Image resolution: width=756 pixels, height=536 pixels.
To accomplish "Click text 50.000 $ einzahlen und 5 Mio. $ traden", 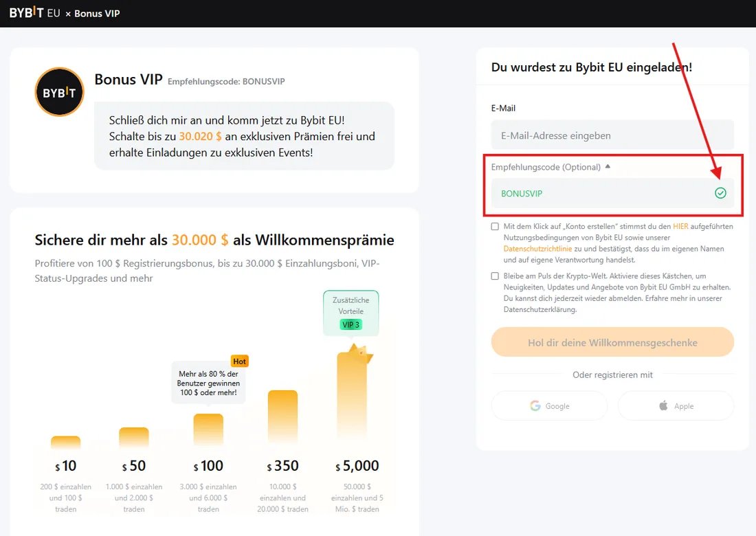I will pos(357,498).
